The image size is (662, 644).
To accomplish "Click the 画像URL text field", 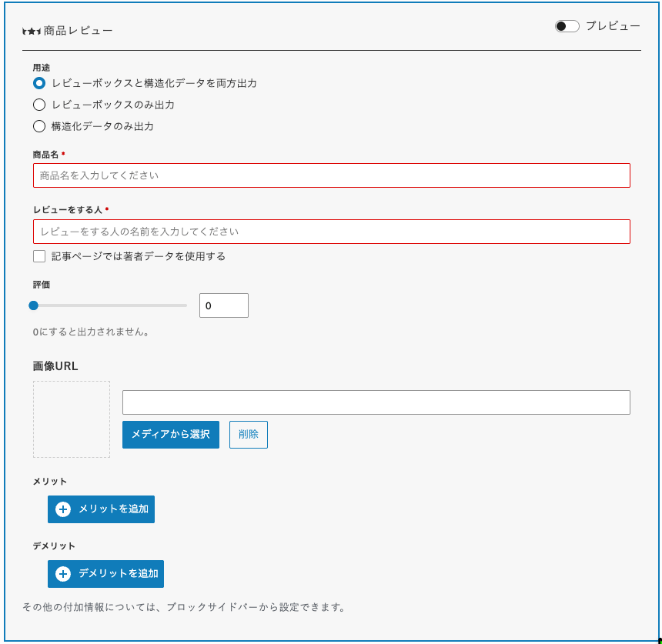I will pos(376,402).
